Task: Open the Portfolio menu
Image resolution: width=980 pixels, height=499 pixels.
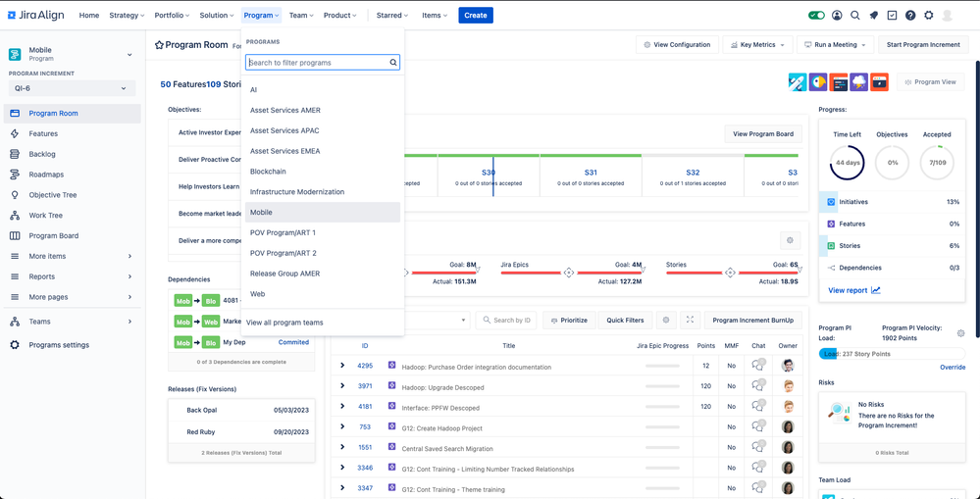Action: point(172,16)
